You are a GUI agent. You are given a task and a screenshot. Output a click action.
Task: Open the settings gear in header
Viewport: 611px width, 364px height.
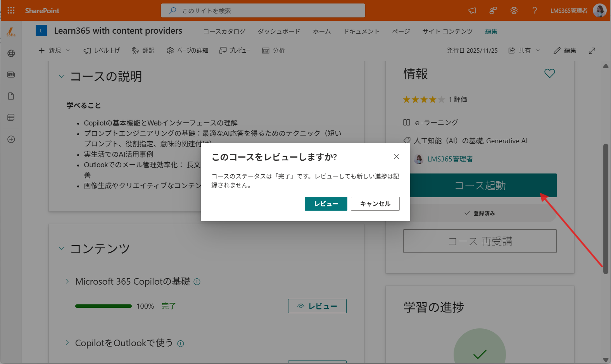click(x=514, y=10)
